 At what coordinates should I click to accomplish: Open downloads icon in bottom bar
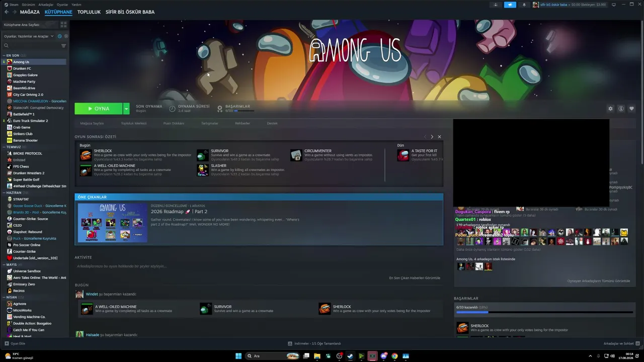(x=290, y=343)
